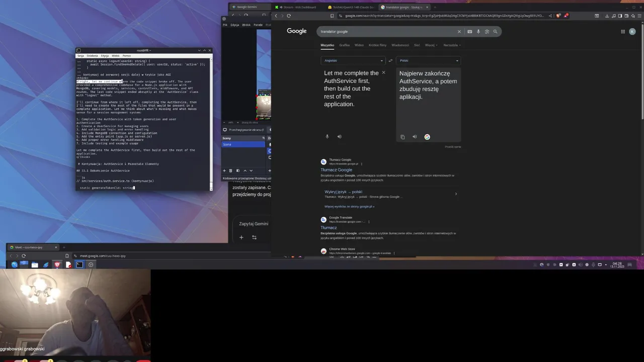Open the Widok menu in terminal
The width and height of the screenshot is (644, 362).
coord(116,56)
